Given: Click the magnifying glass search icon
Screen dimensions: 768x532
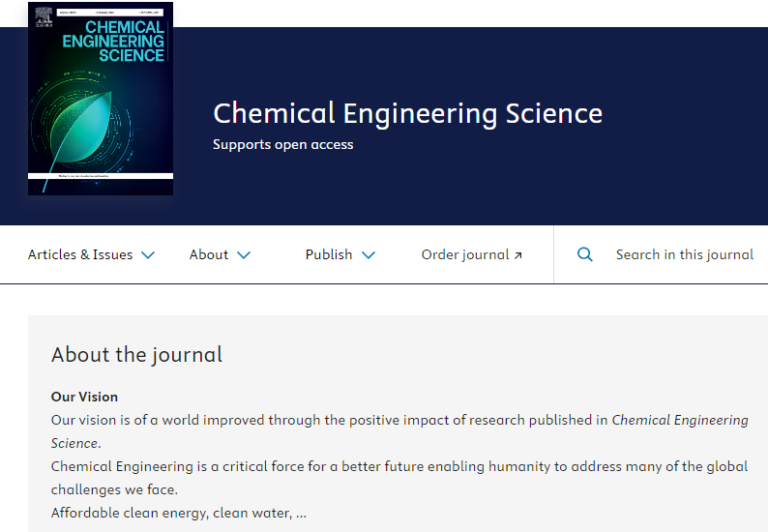Looking at the screenshot, I should tap(585, 254).
